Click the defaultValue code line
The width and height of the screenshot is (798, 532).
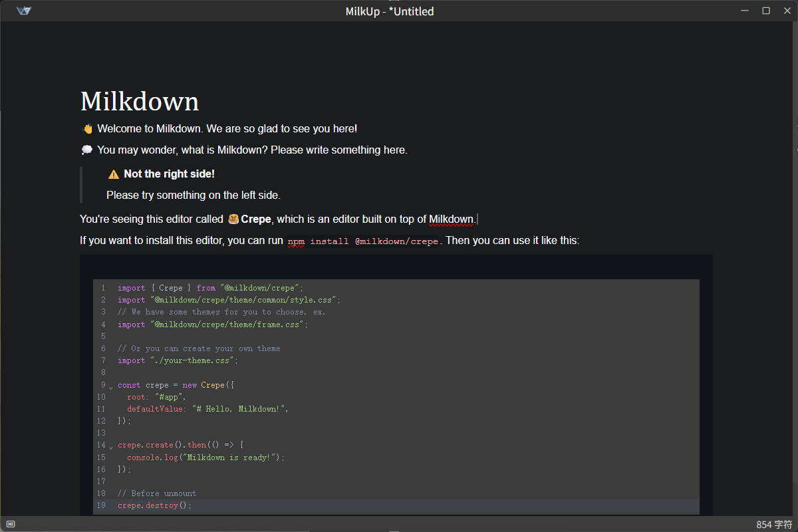(207, 409)
